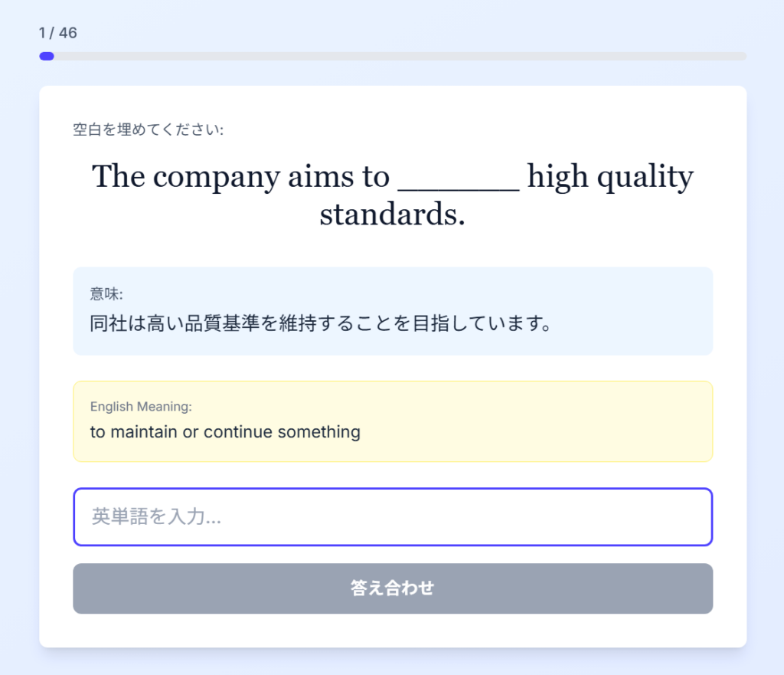This screenshot has width=784, height=675.
Task: Click the gray unfilled progress bar track
Action: (x=398, y=56)
